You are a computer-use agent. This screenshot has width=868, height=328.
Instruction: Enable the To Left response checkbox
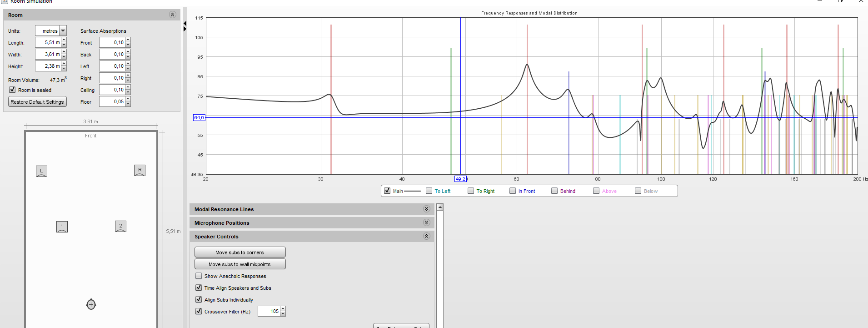[429, 191]
